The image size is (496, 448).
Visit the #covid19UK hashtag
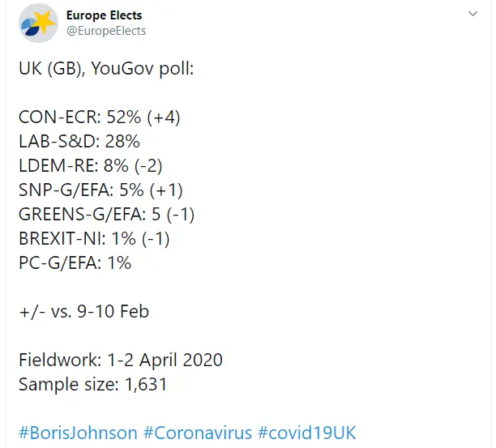click(307, 433)
